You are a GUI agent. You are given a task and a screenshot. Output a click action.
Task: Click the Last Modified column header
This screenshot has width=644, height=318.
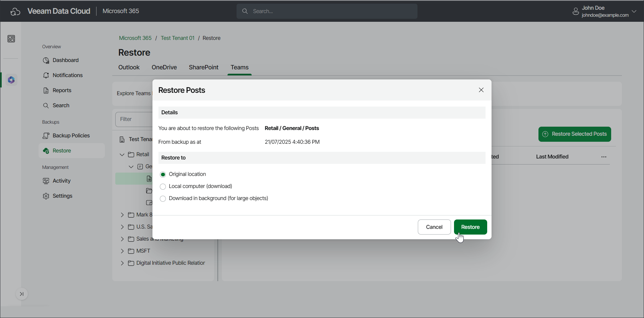552,157
